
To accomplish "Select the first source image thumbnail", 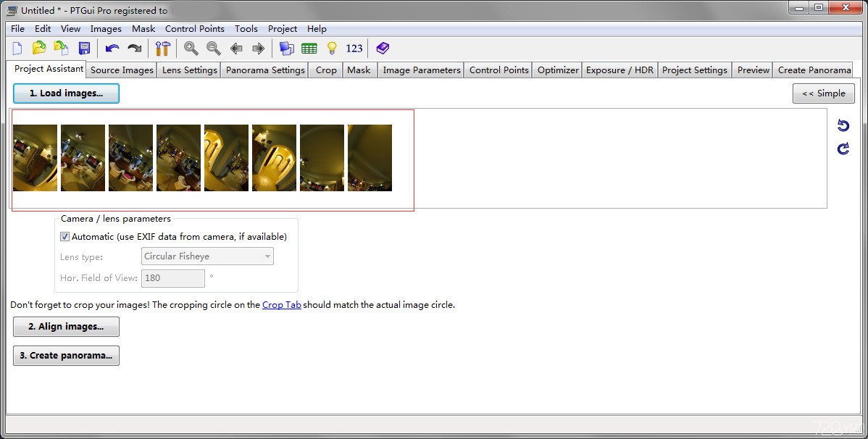I will [x=35, y=158].
